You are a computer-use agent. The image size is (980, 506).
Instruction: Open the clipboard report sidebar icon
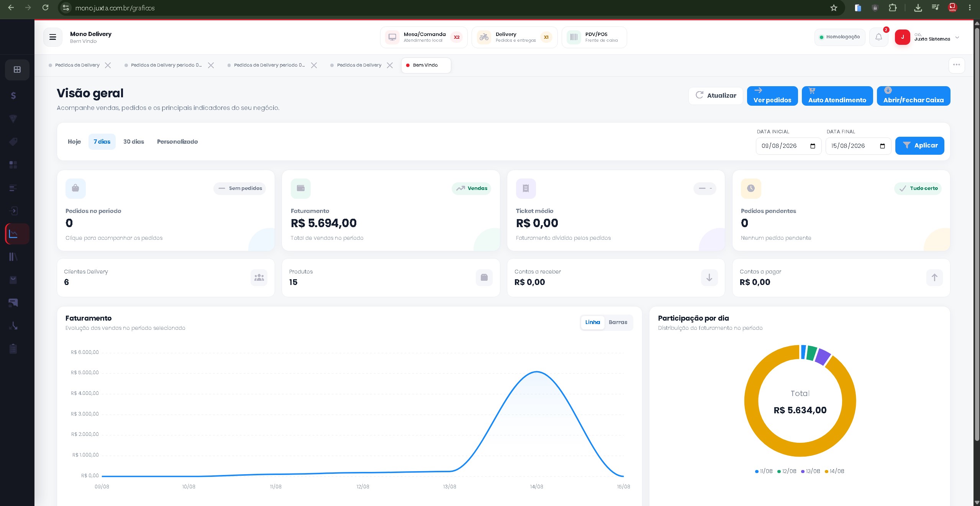pyautogui.click(x=13, y=349)
